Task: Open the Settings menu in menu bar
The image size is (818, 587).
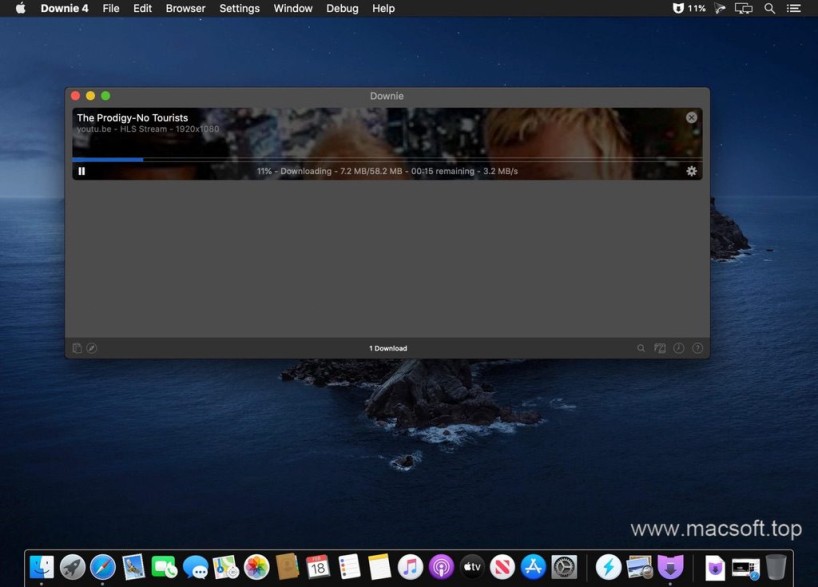Action: coord(239,8)
